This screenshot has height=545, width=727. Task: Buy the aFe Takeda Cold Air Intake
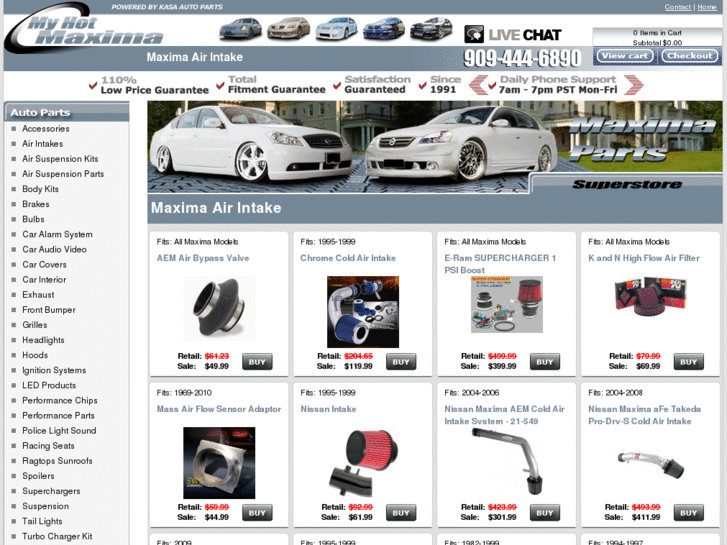point(689,513)
